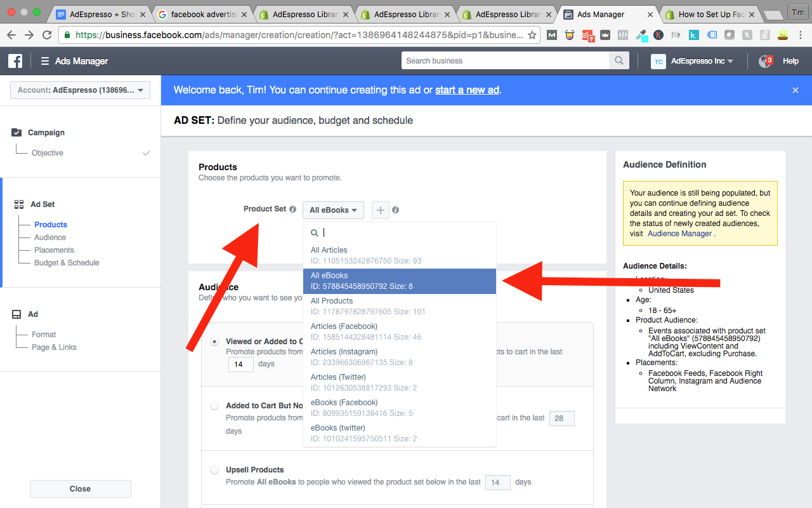The height and width of the screenshot is (508, 812).
Task: Click the teal k. extension icon
Action: click(695, 36)
